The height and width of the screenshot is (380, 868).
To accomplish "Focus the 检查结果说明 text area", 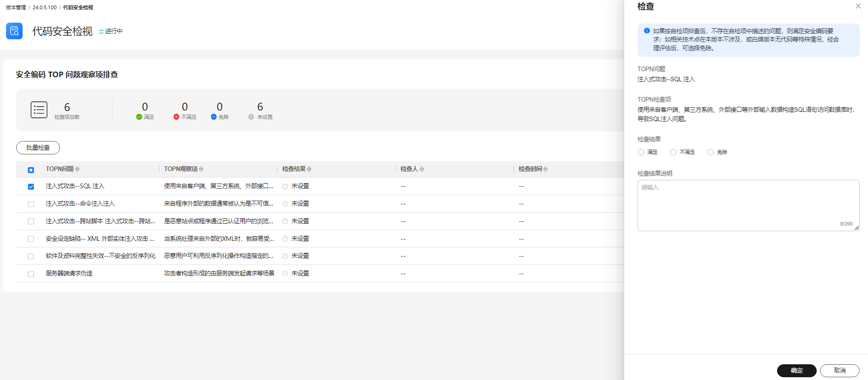I will (748, 205).
